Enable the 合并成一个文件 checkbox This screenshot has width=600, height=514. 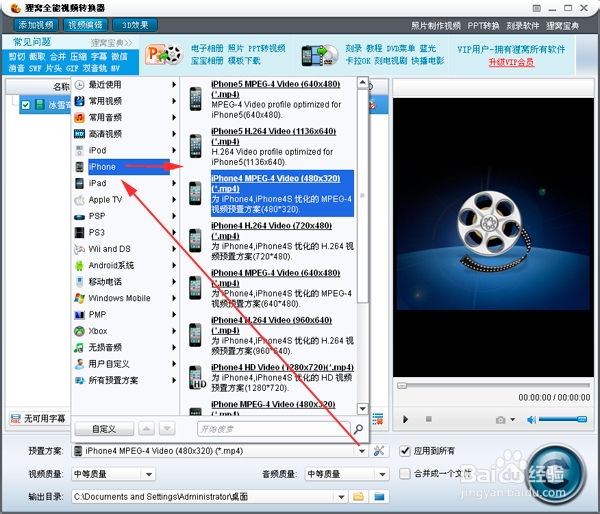click(x=404, y=473)
